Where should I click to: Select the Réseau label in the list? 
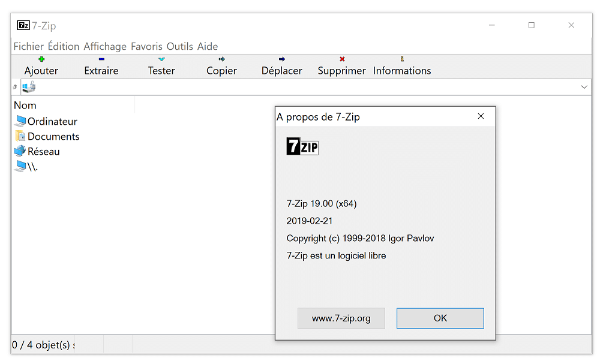tap(44, 151)
